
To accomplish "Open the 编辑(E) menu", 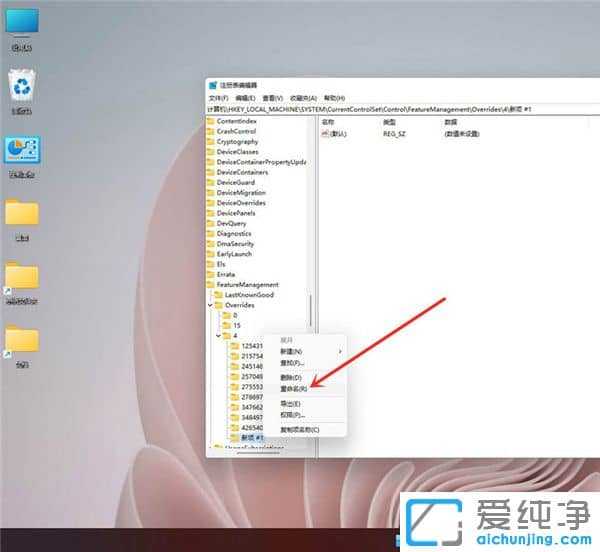I will (245, 98).
